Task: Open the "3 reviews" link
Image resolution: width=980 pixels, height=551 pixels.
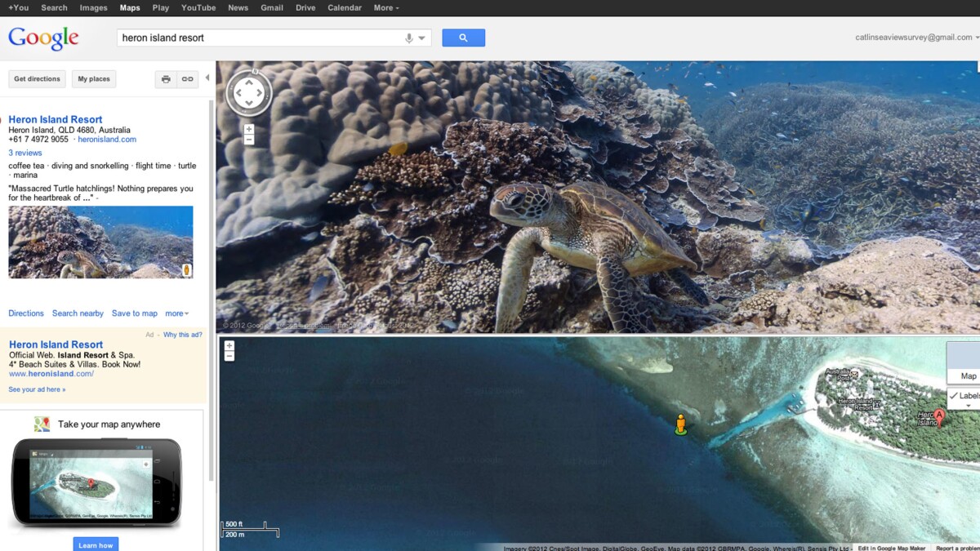Action: pos(25,153)
